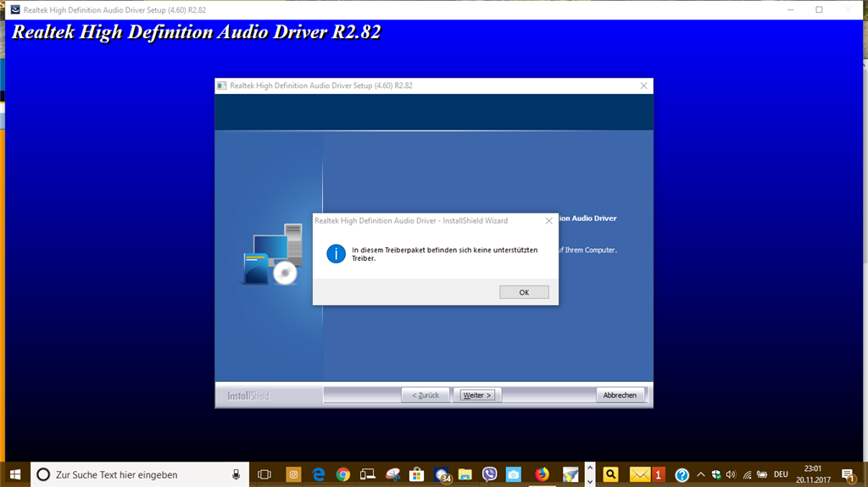Open Firefox from the taskbar
868x487 pixels.
(x=542, y=475)
